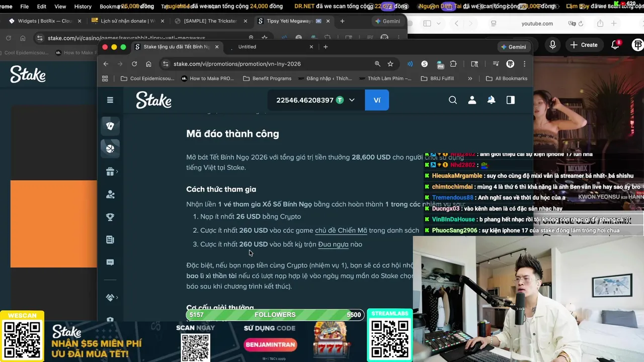This screenshot has height=362, width=644.
Task: Open the History menu in macOS menu bar
Action: [x=83, y=7]
